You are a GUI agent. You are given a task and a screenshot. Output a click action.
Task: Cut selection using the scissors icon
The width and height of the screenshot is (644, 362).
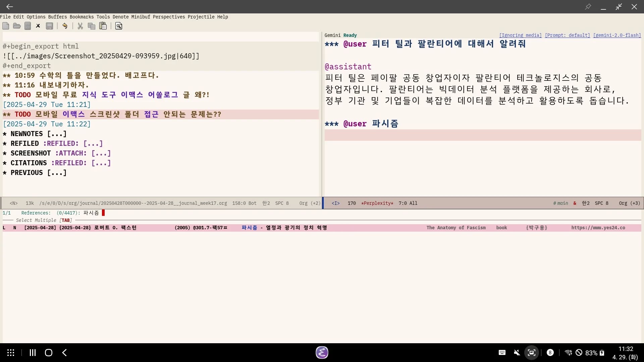point(80,26)
